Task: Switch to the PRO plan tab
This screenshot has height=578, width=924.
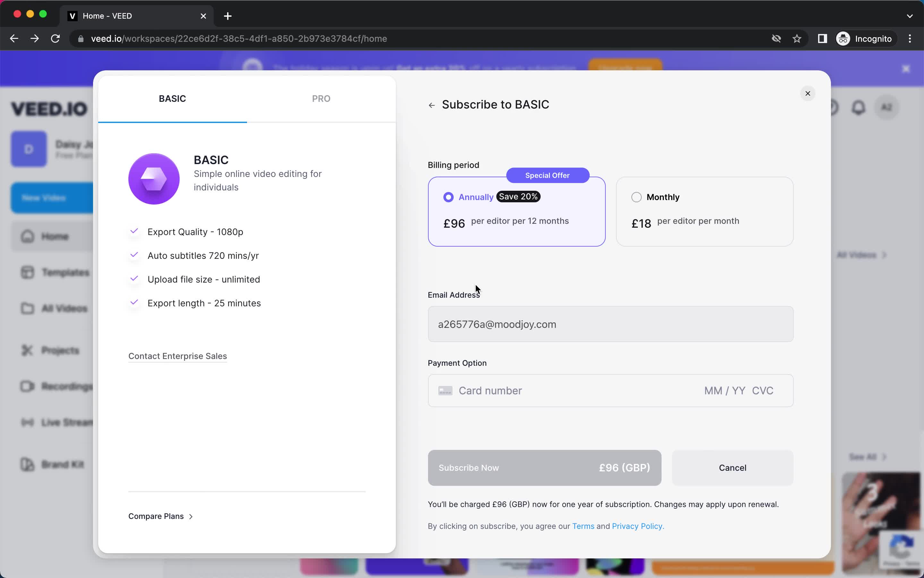Action: point(321,99)
